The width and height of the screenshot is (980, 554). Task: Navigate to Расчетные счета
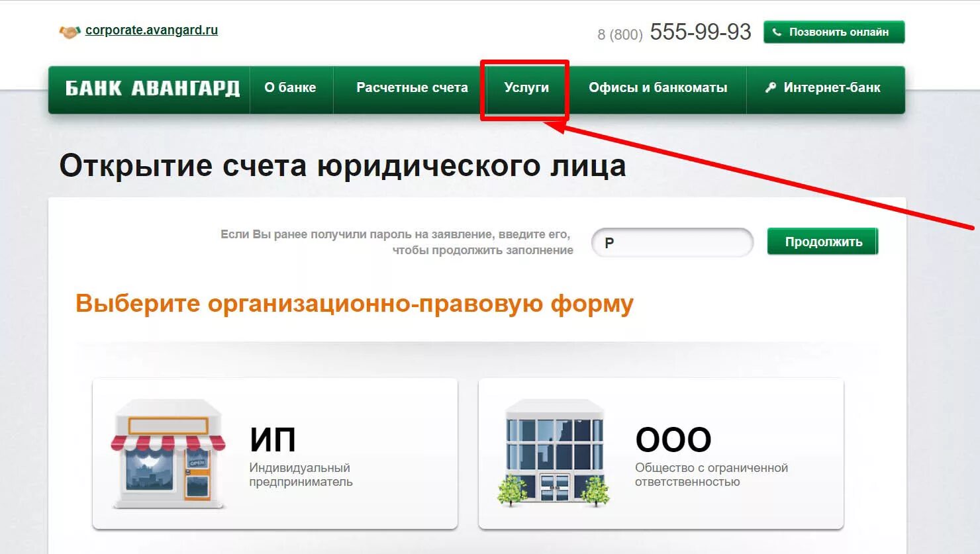pyautogui.click(x=412, y=87)
